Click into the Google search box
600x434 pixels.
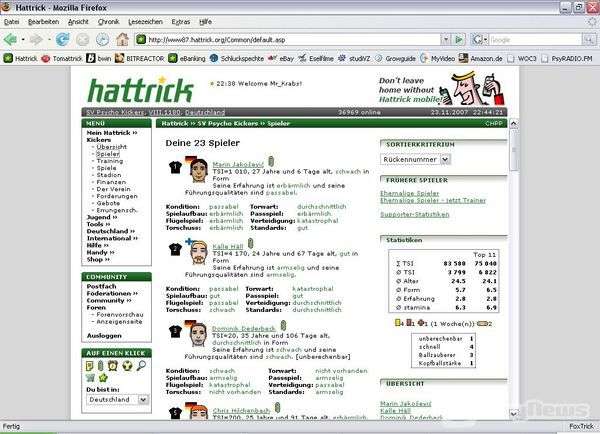tap(535, 39)
